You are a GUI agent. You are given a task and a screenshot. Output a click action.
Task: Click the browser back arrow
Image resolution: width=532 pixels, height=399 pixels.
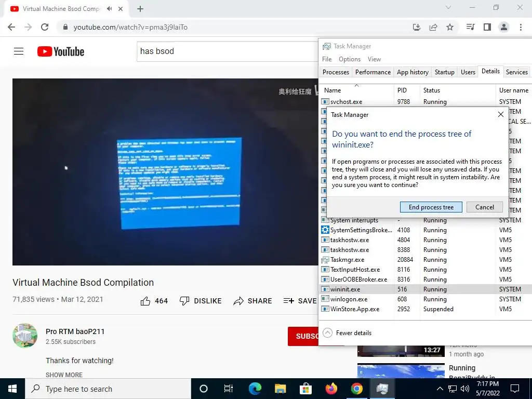tap(11, 27)
